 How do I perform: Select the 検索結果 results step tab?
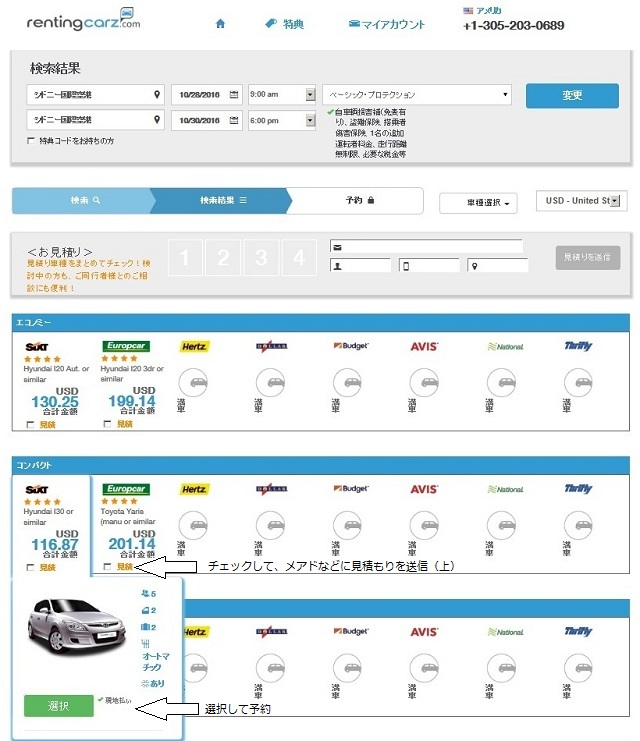220,200
